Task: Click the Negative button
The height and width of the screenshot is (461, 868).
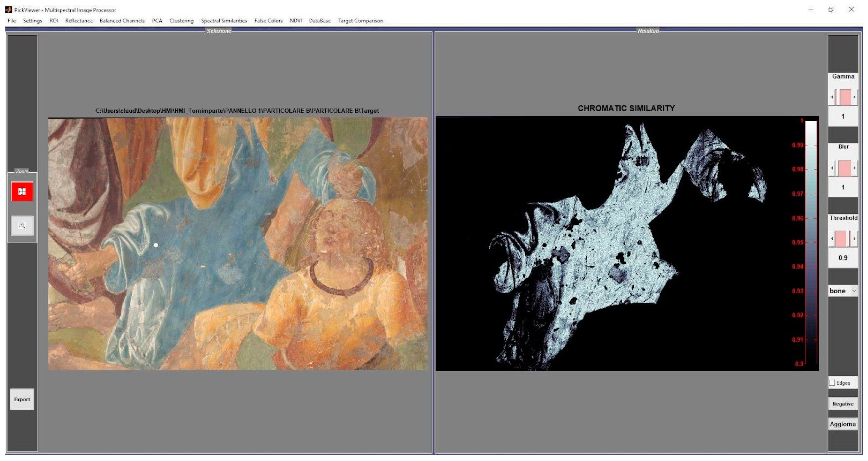Action: pyautogui.click(x=843, y=404)
